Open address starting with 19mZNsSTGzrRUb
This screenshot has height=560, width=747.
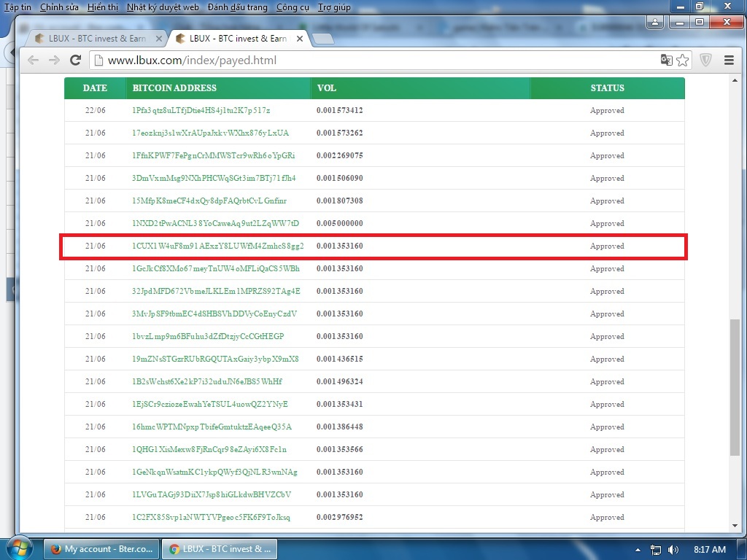pyautogui.click(x=215, y=359)
